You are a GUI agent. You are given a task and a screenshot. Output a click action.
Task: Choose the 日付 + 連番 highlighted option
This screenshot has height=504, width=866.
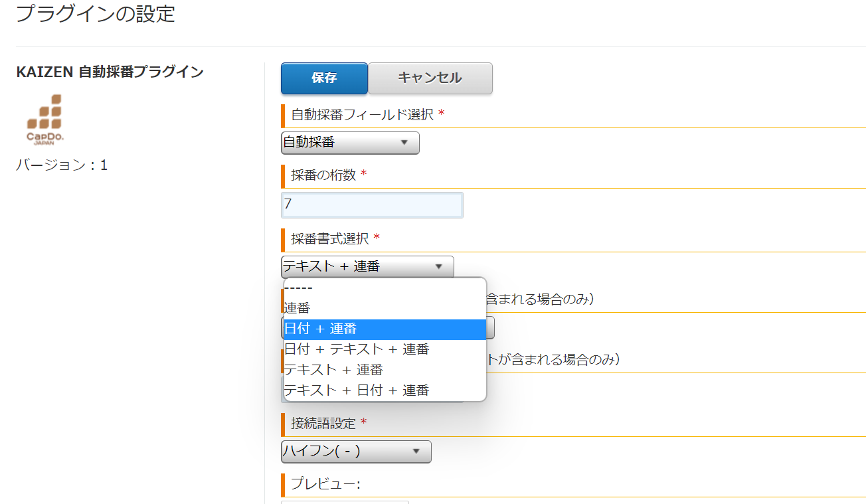321,329
